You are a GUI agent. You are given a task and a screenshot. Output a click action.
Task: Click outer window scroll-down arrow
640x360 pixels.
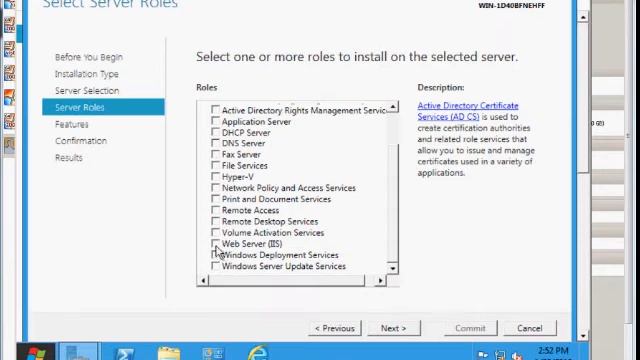[x=583, y=336]
